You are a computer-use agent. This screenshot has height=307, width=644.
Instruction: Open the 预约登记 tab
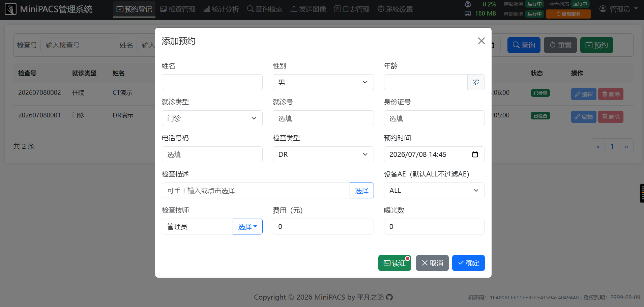pos(134,9)
